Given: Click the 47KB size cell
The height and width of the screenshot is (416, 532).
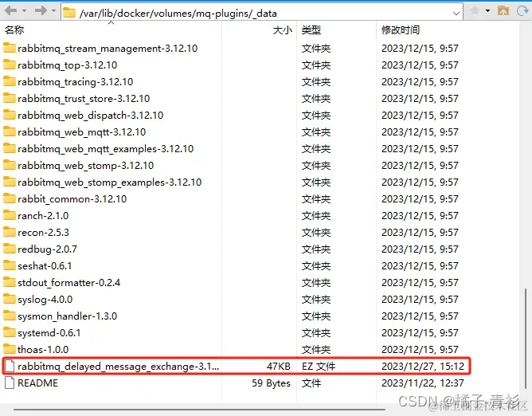Looking at the screenshot, I should (x=279, y=366).
